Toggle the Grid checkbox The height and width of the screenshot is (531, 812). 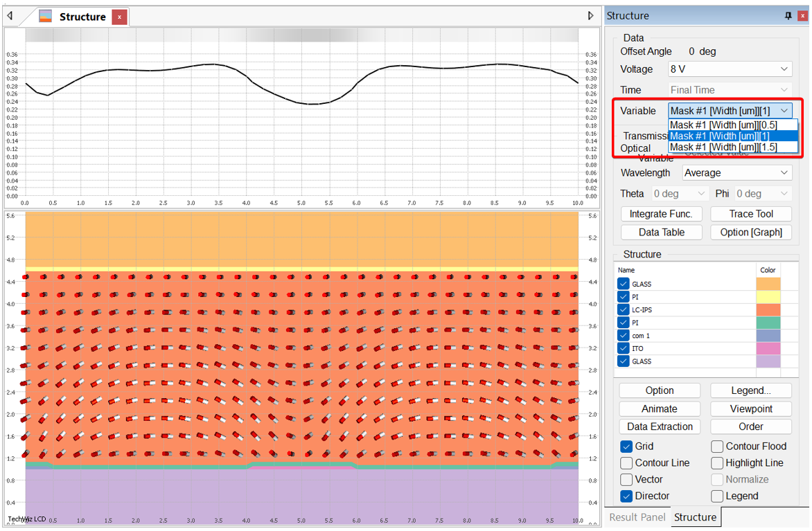[x=626, y=447]
